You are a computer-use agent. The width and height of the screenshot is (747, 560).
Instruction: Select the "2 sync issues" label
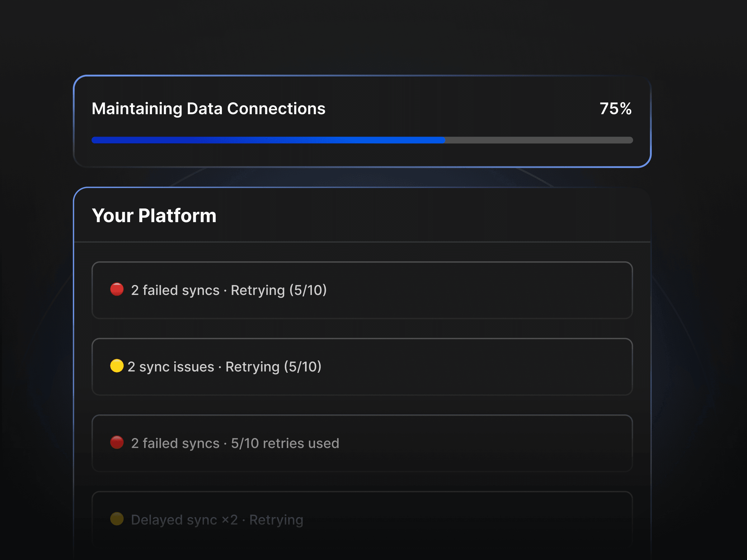pyautogui.click(x=171, y=367)
